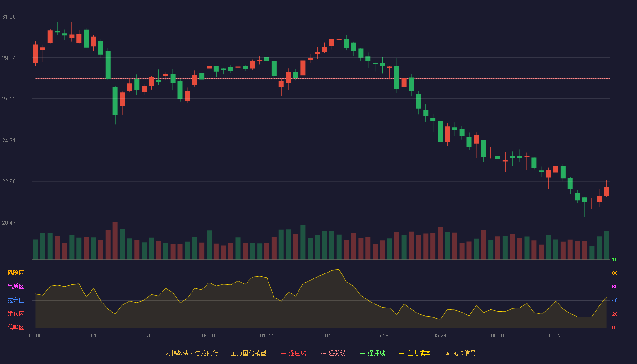Click the 27.12 price axis label
The image size is (637, 364).
tap(9, 99)
